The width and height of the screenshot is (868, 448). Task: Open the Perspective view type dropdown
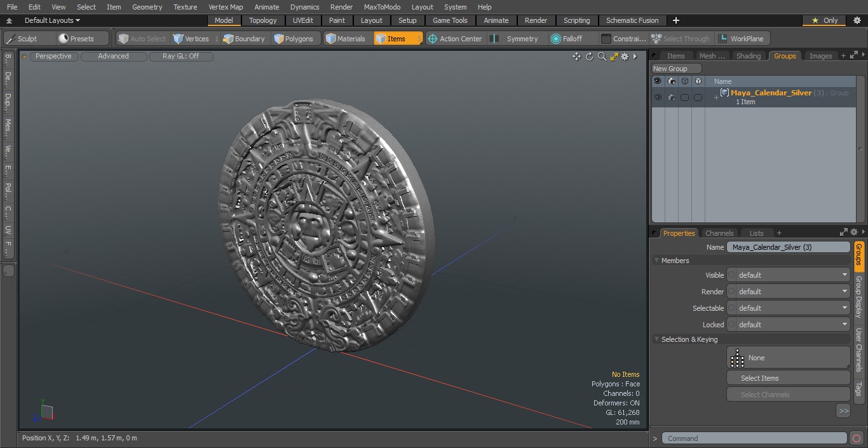(54, 57)
